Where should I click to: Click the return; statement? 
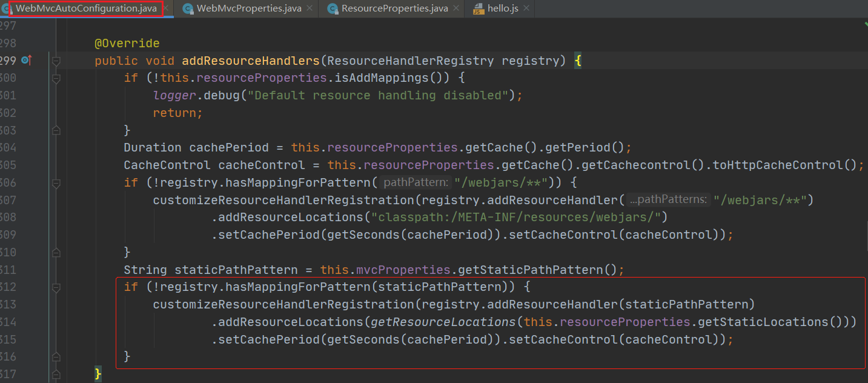177,113
